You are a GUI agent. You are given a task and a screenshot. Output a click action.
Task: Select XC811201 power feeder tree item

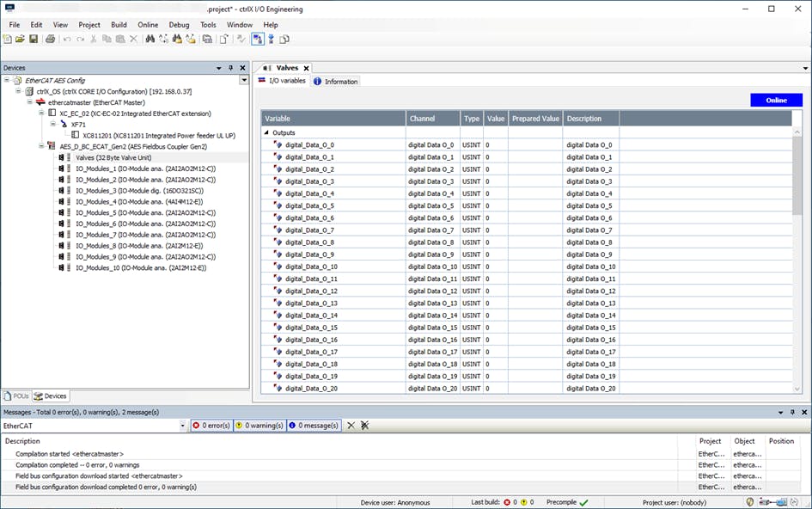click(159, 135)
